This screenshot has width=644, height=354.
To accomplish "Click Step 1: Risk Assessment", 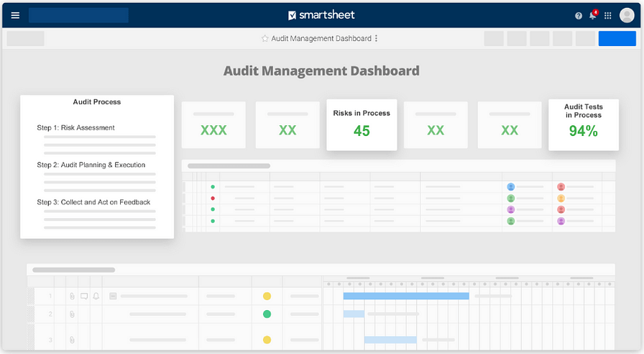I will [75, 127].
